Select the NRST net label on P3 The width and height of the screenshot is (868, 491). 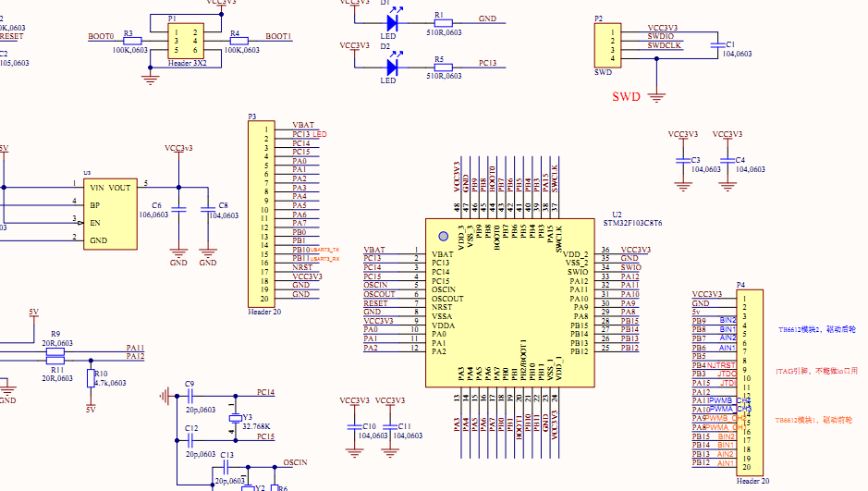302,267
